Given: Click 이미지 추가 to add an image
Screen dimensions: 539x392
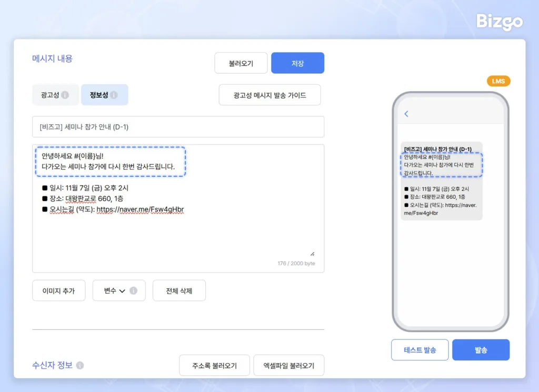Looking at the screenshot, I should coord(58,290).
